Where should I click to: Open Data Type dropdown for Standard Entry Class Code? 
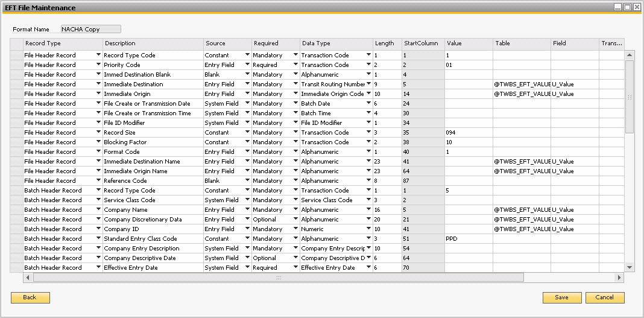coord(369,239)
